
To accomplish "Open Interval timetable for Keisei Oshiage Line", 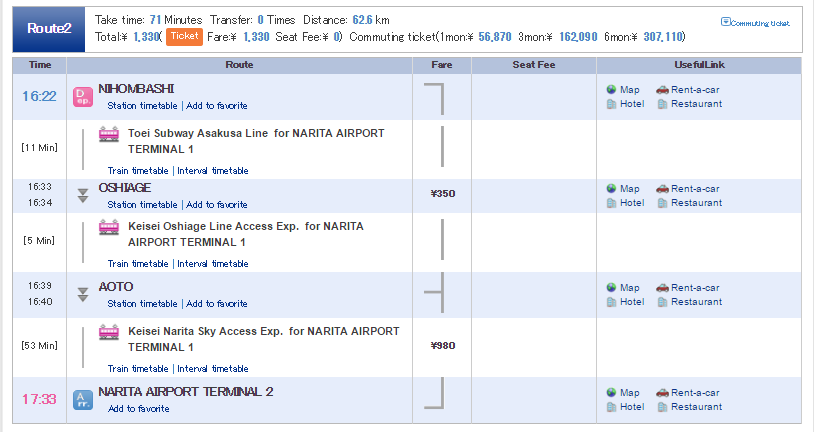I will (x=212, y=264).
